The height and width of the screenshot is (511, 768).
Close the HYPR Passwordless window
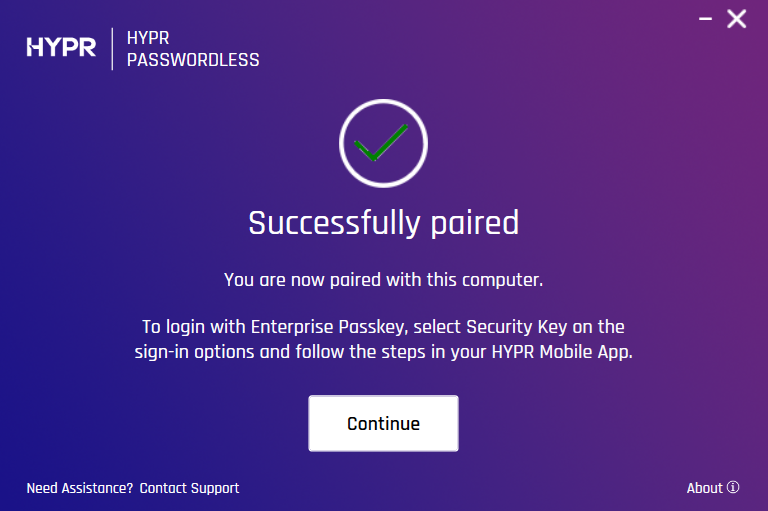(737, 19)
